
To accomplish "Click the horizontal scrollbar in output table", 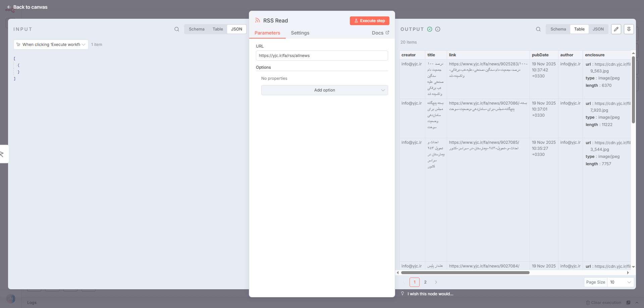I will click(465, 273).
